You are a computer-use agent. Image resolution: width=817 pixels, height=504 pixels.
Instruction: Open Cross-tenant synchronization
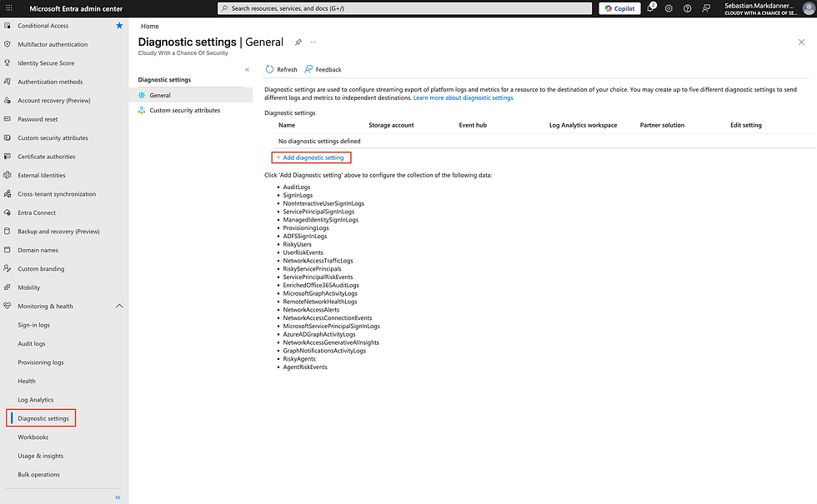coord(57,194)
